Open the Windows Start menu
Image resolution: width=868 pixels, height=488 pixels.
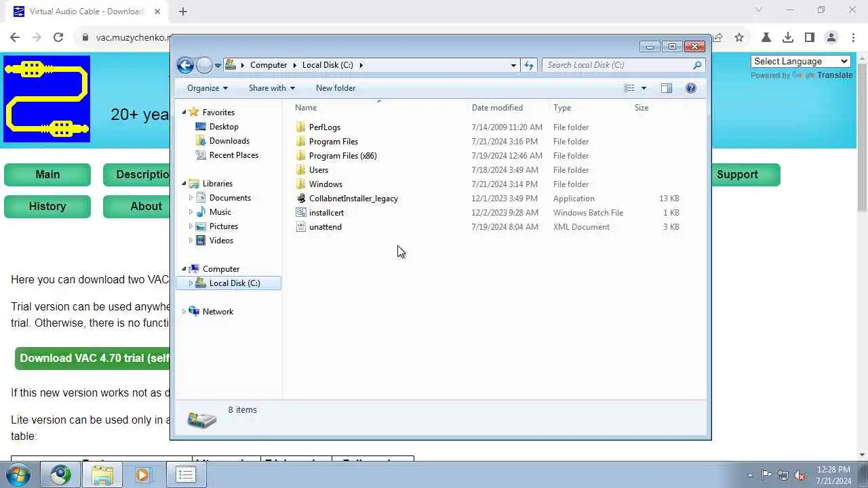[x=18, y=474]
